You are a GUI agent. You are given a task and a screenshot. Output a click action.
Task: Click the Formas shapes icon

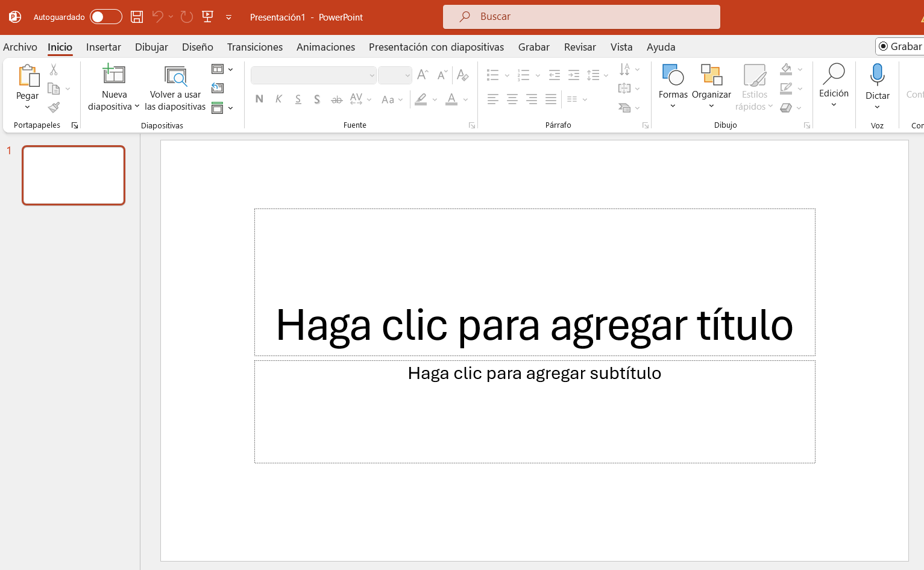673,75
